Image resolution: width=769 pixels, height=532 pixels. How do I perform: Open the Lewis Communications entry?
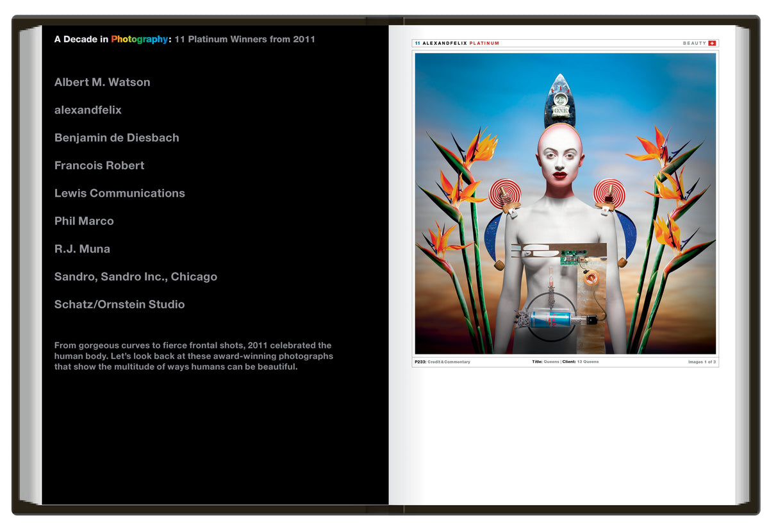(x=119, y=193)
